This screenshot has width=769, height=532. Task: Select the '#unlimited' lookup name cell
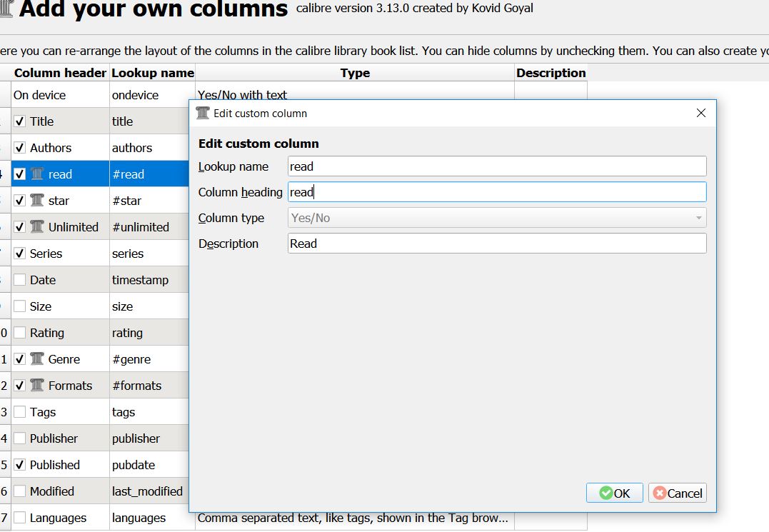pos(149,227)
